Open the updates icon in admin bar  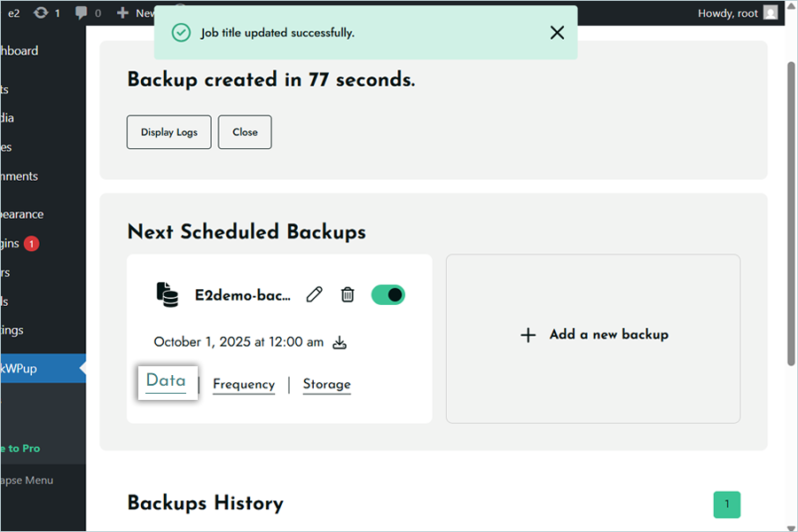pyautogui.click(x=42, y=13)
